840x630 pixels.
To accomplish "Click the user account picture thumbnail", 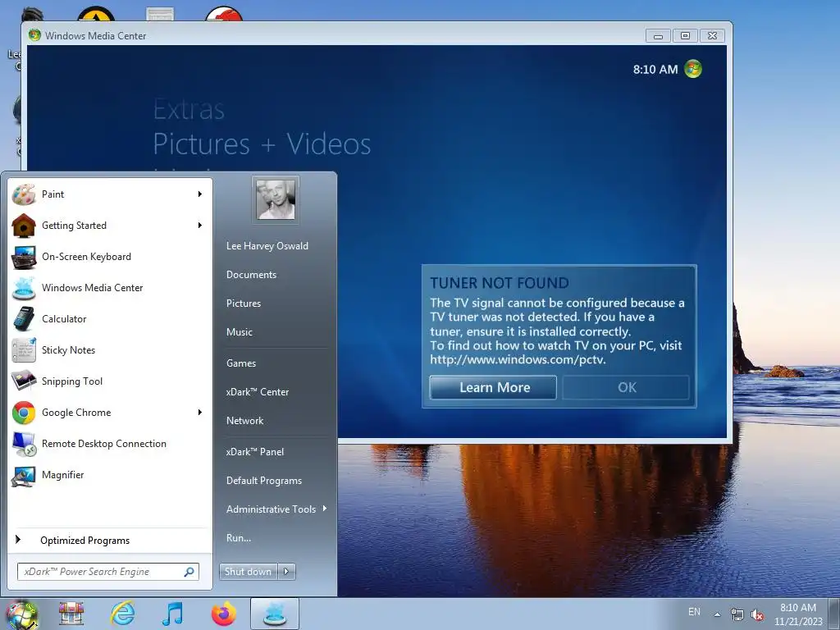I will point(276,199).
